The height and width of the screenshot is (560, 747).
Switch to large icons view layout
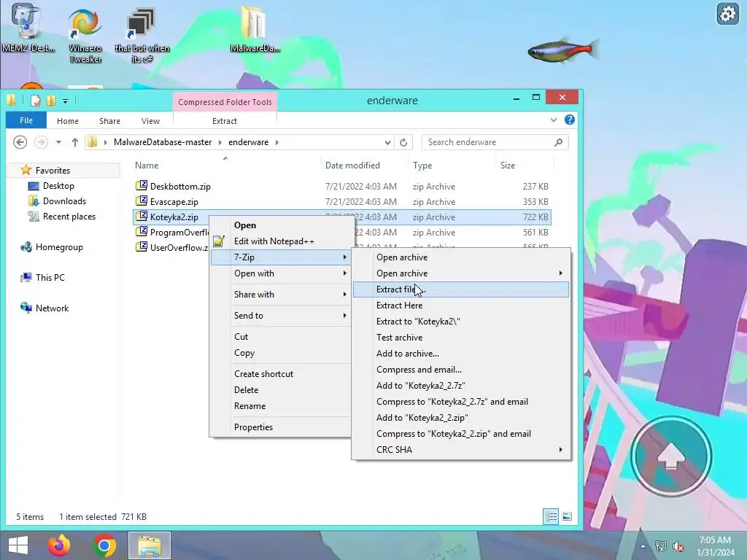[567, 517]
